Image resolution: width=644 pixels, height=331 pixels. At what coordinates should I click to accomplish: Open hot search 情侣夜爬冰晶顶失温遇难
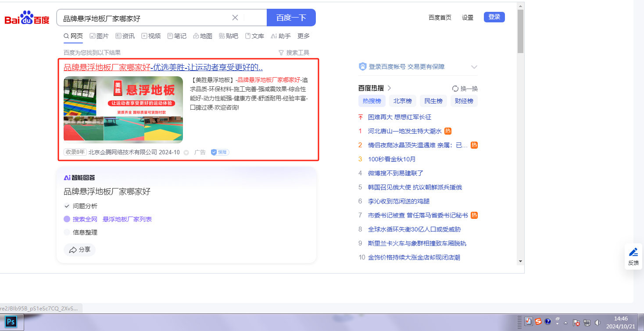[418, 145]
